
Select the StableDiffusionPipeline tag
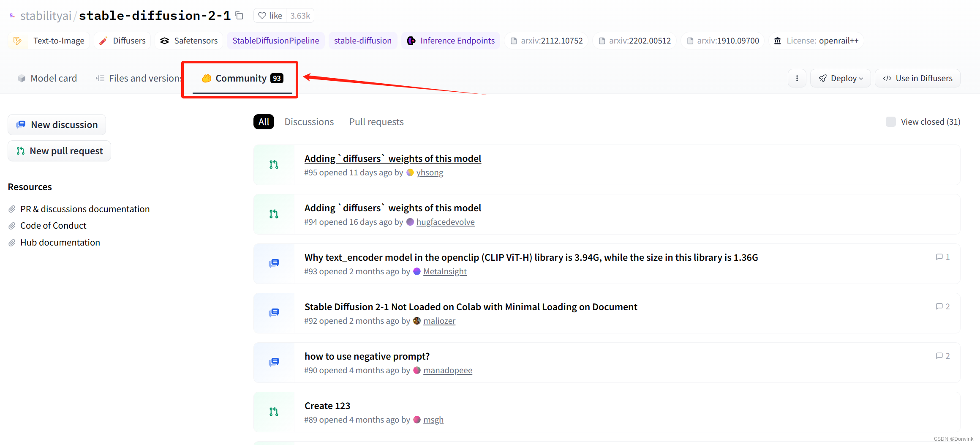coord(276,41)
